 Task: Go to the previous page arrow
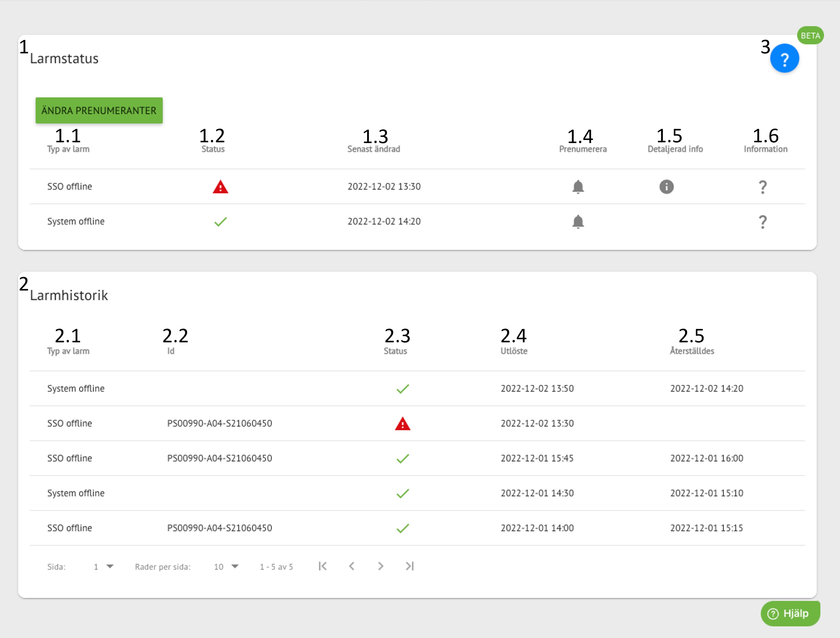click(352, 566)
